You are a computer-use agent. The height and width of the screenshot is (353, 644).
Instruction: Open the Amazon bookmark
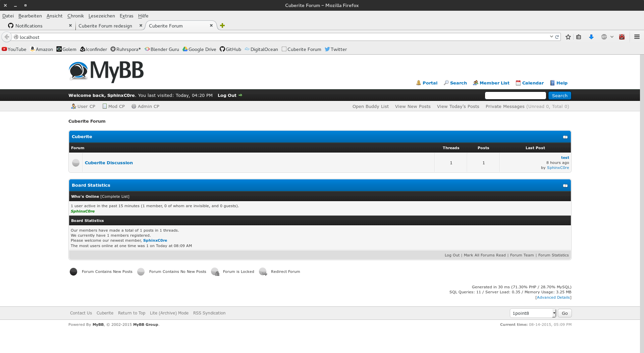41,49
